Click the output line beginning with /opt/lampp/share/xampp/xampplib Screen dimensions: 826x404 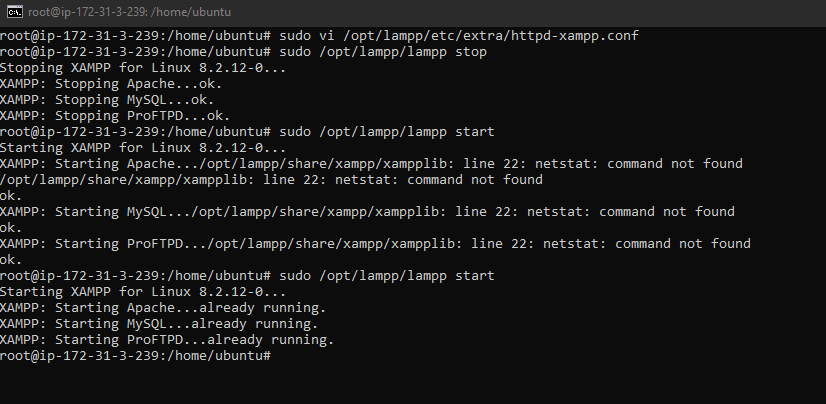point(270,179)
